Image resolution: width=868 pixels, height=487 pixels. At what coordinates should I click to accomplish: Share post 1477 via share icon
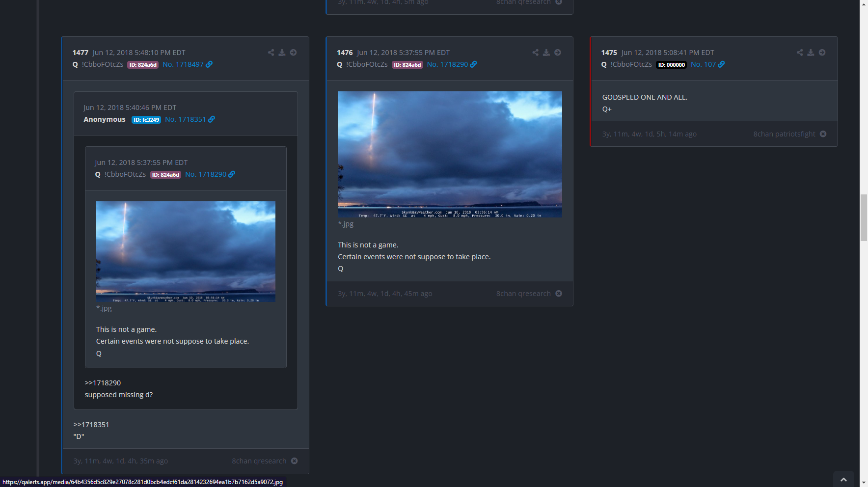pos(271,53)
